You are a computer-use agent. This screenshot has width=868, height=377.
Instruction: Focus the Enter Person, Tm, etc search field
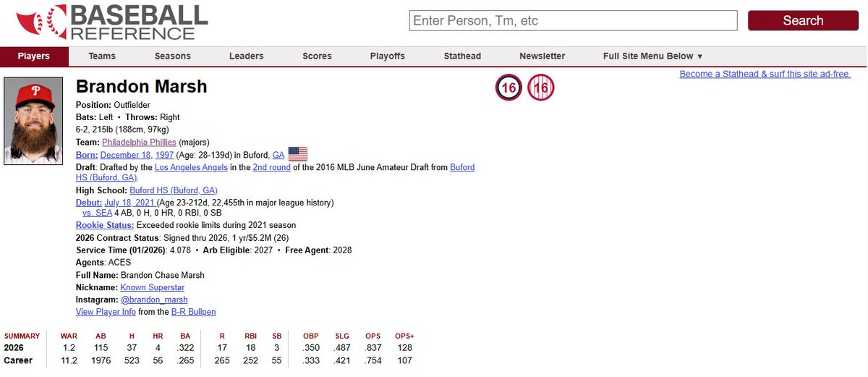pos(573,20)
